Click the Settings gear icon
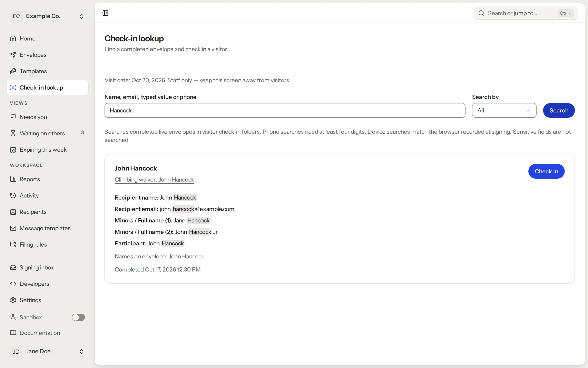 coord(13,300)
